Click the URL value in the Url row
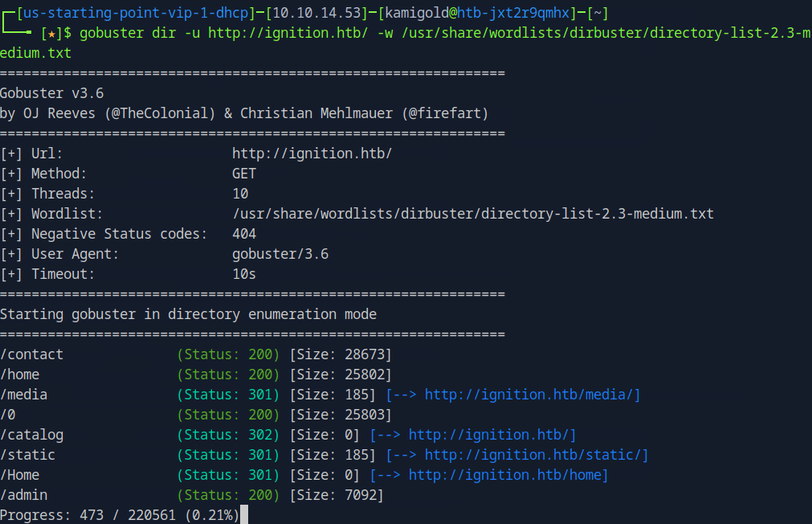Screen dimensions: 812x524 312,154
